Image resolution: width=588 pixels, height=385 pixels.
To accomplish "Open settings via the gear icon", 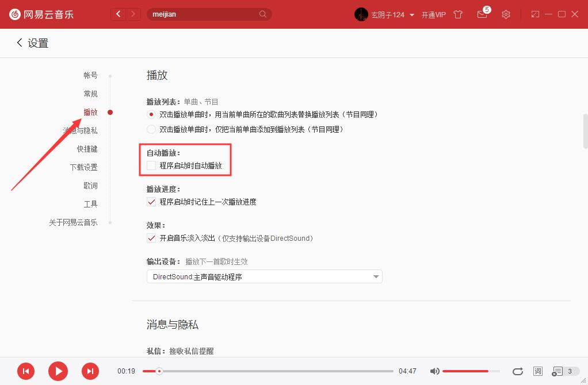I will click(x=506, y=14).
